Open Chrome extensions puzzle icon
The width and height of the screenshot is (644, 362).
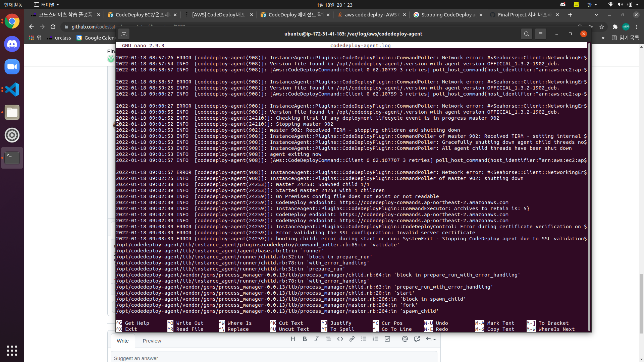click(x=615, y=27)
